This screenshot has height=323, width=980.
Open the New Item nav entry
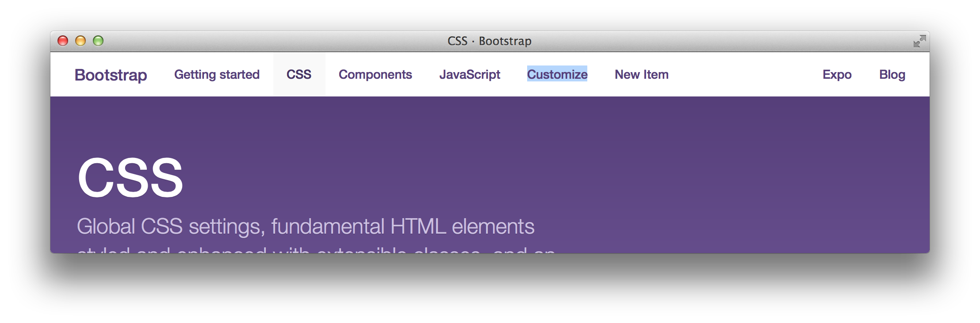pos(641,74)
